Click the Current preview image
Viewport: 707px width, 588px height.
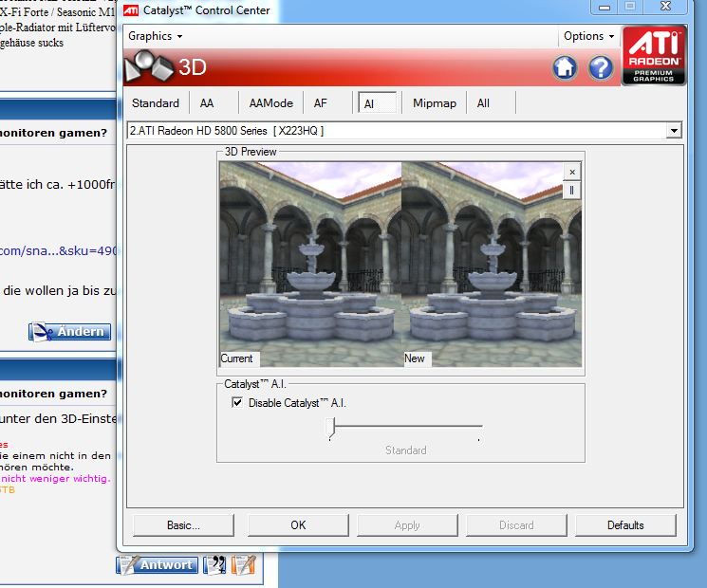point(310,264)
